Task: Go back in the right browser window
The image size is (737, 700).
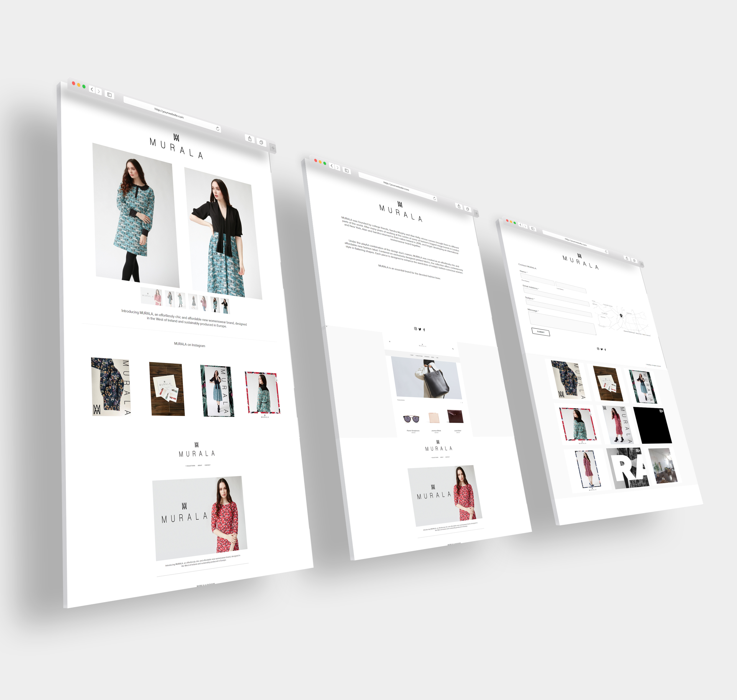Action: point(520,225)
